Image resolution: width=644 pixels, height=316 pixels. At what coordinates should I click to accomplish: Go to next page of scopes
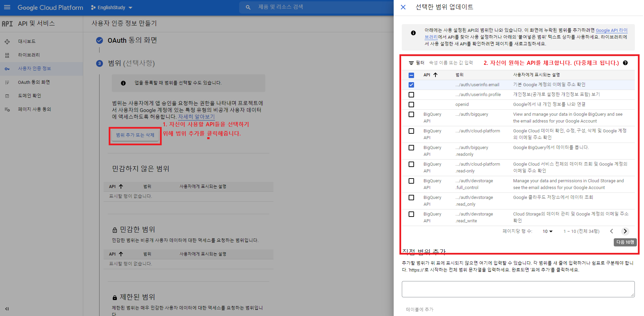pos(625,231)
